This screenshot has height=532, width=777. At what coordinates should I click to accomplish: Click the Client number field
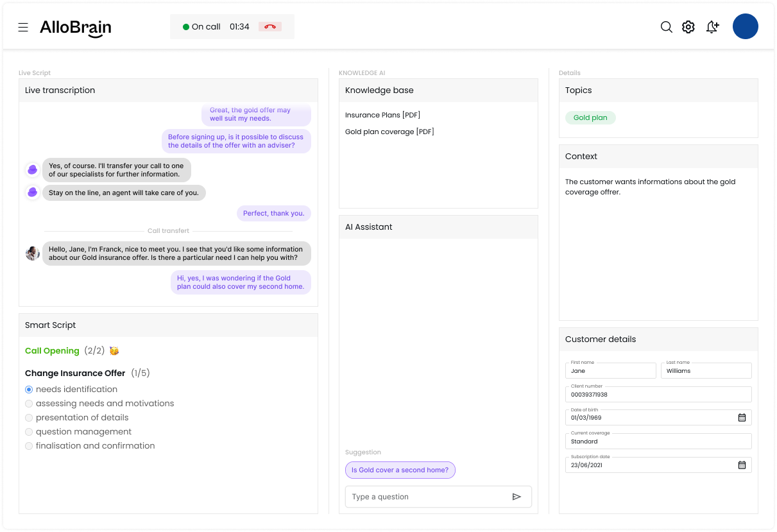pos(658,395)
